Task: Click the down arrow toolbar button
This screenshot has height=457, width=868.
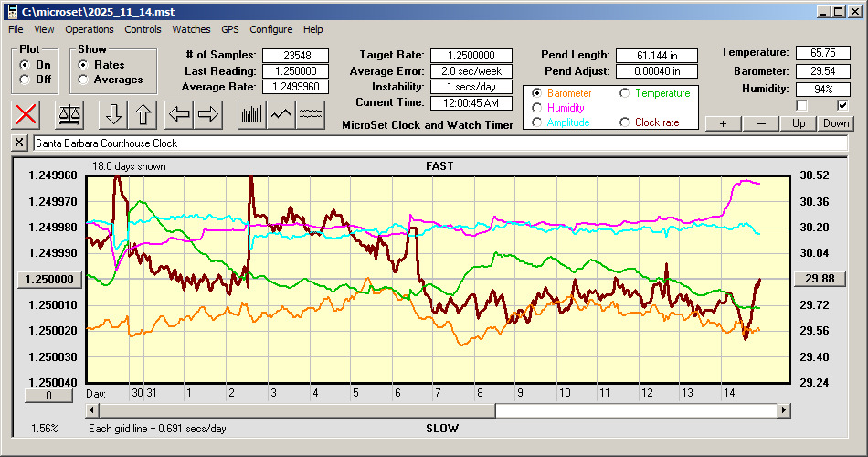Action: (x=113, y=114)
